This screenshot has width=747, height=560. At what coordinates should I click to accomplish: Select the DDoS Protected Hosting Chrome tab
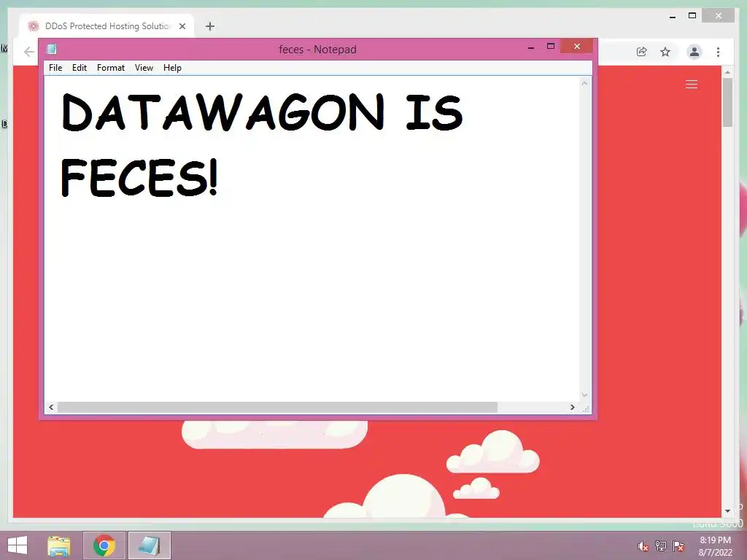tap(107, 26)
